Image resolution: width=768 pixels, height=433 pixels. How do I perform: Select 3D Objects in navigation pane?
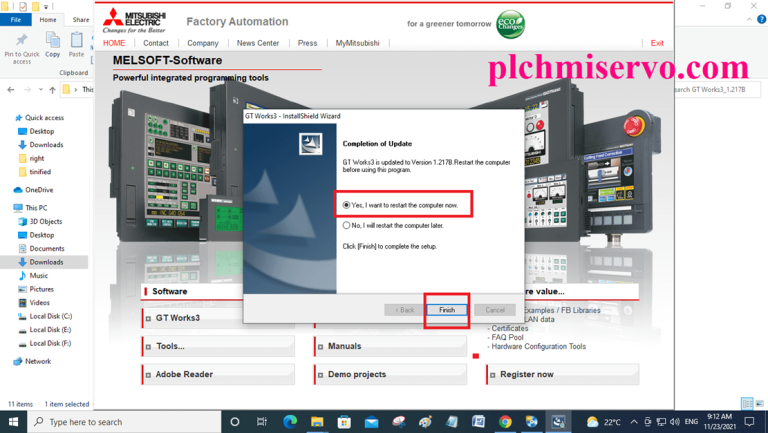(40, 221)
